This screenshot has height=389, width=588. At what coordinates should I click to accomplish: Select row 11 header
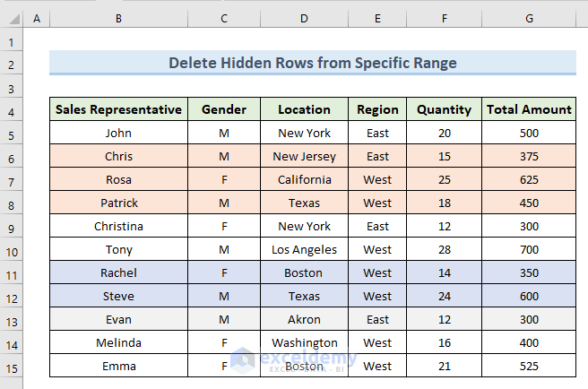click(12, 272)
